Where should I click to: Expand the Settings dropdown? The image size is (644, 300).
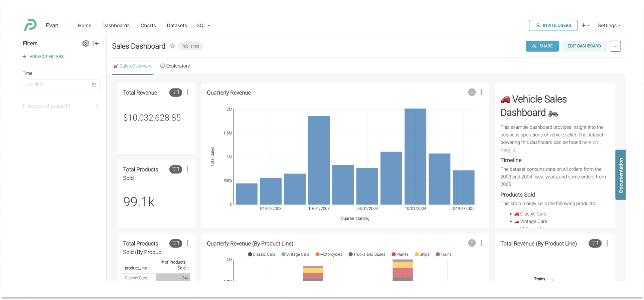609,25
